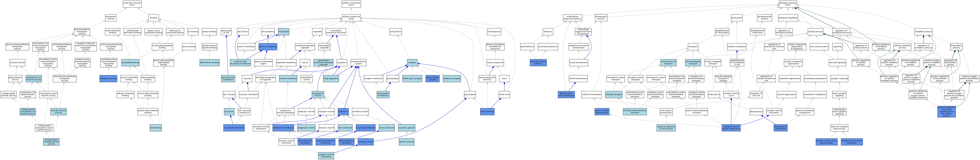The width and height of the screenshot is (980, 160).
Task: Select the 'Golgi apparatus' node
Action: click(x=331, y=79)
